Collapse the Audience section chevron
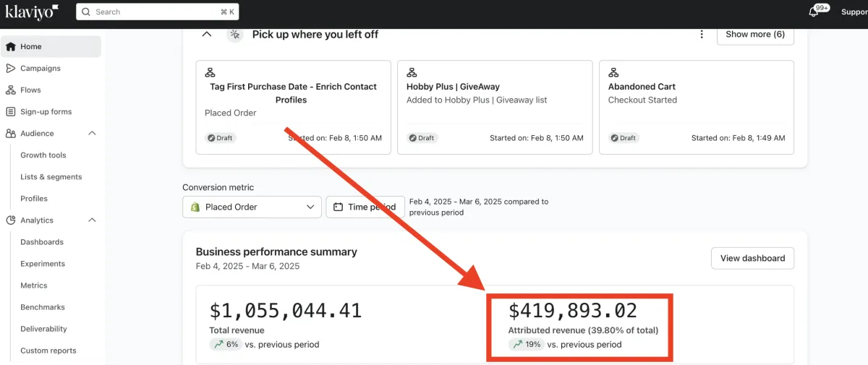868x365 pixels. (x=92, y=134)
